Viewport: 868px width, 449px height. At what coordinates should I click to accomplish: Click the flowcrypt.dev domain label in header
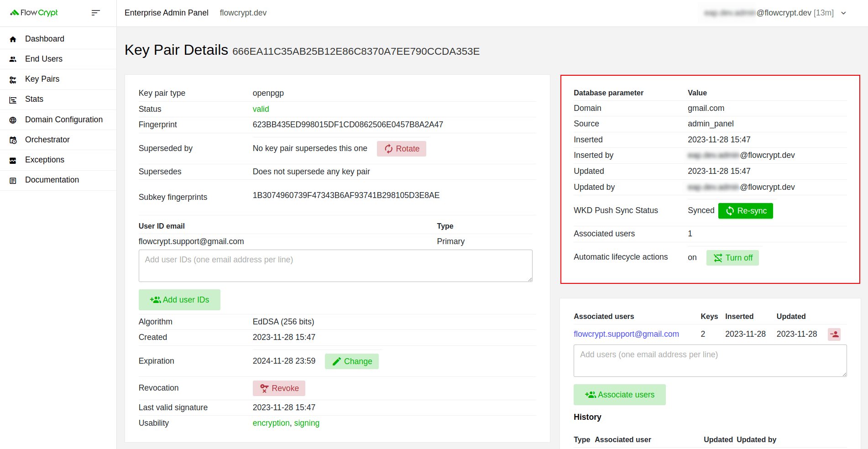pos(243,13)
